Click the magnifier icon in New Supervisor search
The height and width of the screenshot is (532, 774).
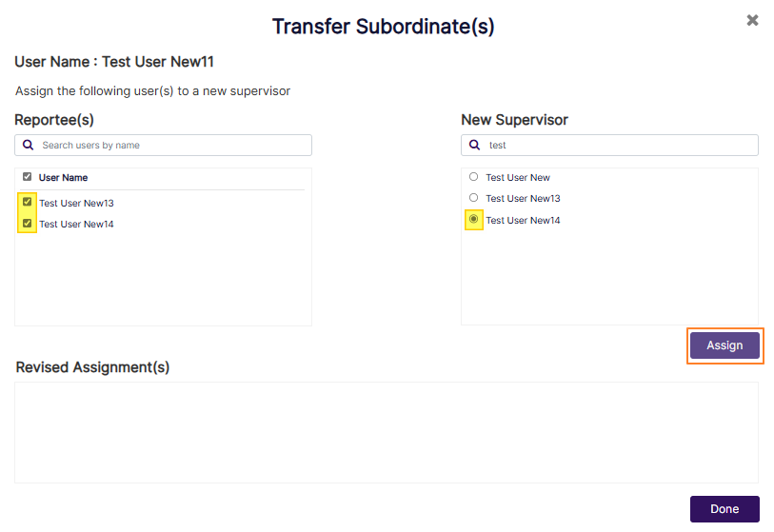[x=475, y=146]
